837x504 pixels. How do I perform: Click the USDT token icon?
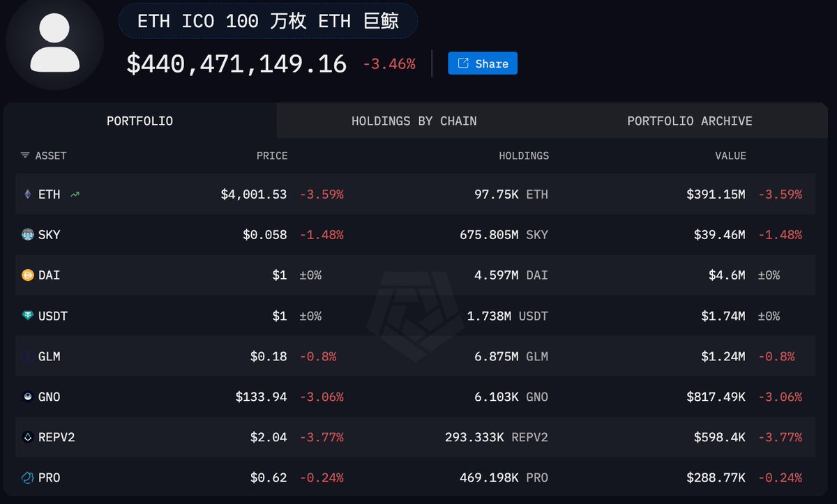[x=28, y=316]
